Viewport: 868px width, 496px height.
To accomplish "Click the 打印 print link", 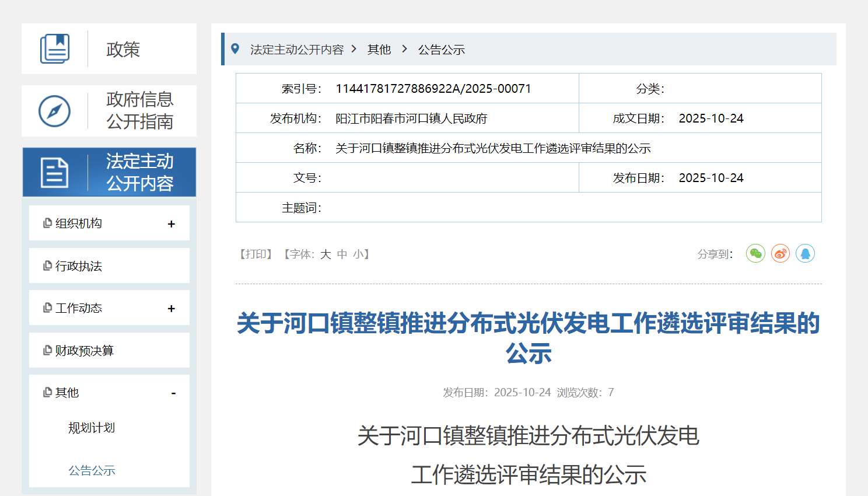I will [256, 254].
